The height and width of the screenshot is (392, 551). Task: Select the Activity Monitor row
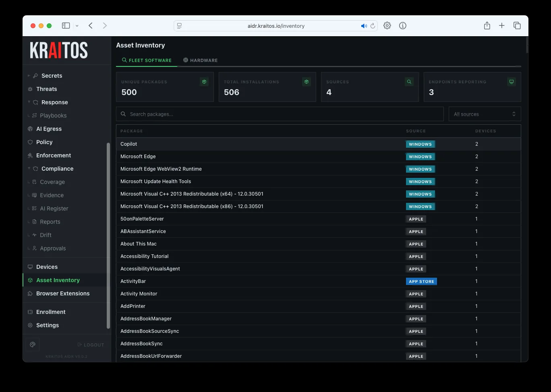coord(318,294)
